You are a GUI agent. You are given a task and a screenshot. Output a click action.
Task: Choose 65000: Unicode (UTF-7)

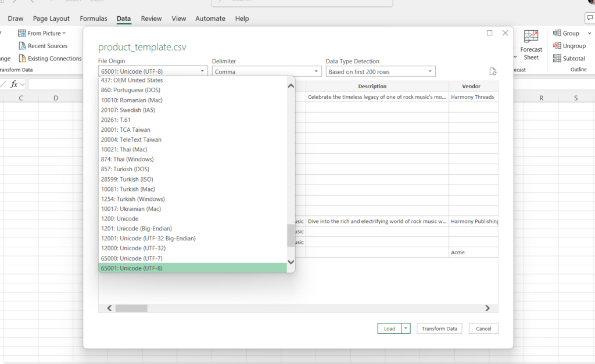pyautogui.click(x=193, y=258)
